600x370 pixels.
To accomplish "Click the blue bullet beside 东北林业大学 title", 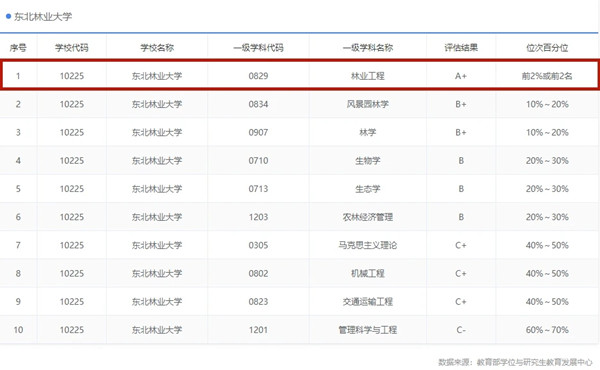I will (x=8, y=16).
